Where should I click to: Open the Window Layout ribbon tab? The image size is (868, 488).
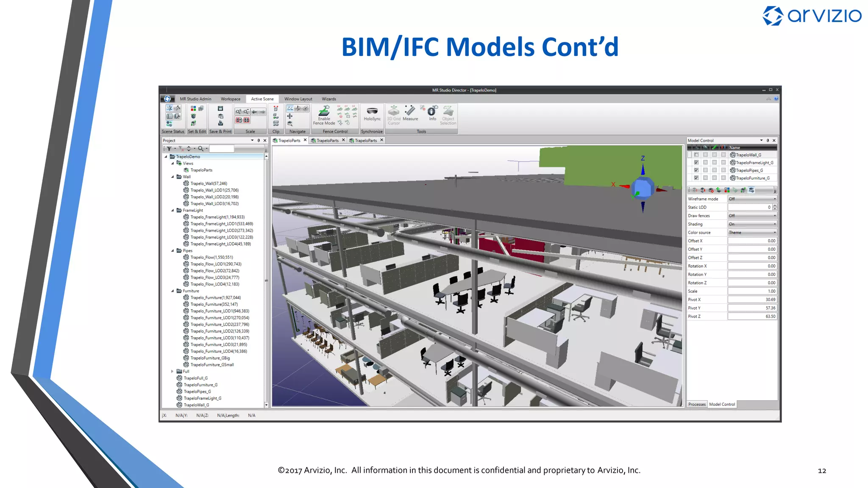click(x=298, y=99)
